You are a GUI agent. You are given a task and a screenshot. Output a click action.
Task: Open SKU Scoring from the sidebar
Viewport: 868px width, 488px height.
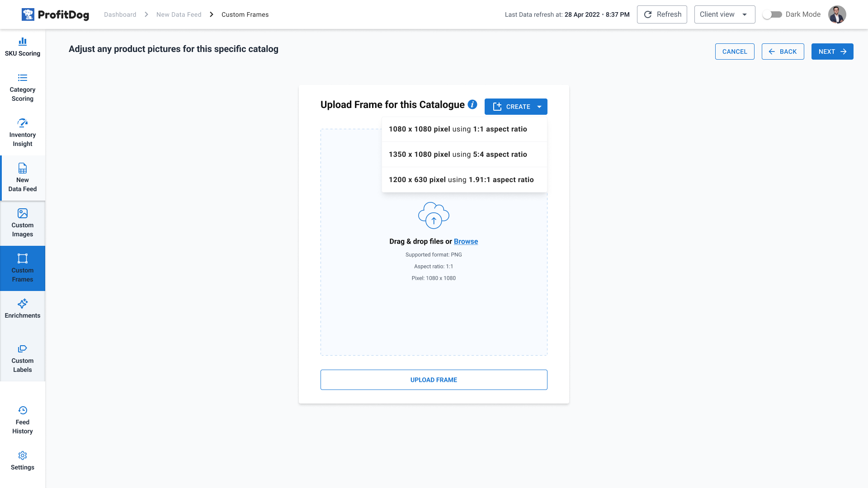tap(23, 47)
